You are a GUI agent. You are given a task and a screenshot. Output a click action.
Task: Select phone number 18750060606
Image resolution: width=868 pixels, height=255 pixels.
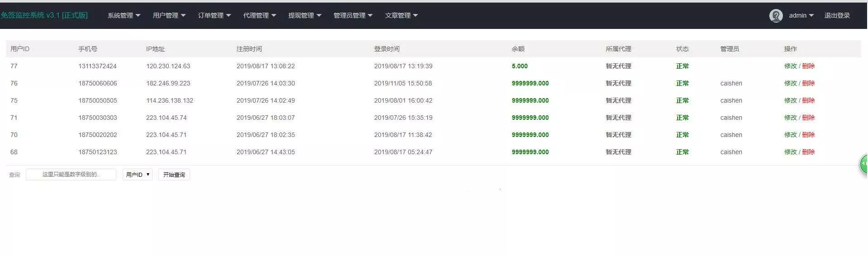click(97, 83)
